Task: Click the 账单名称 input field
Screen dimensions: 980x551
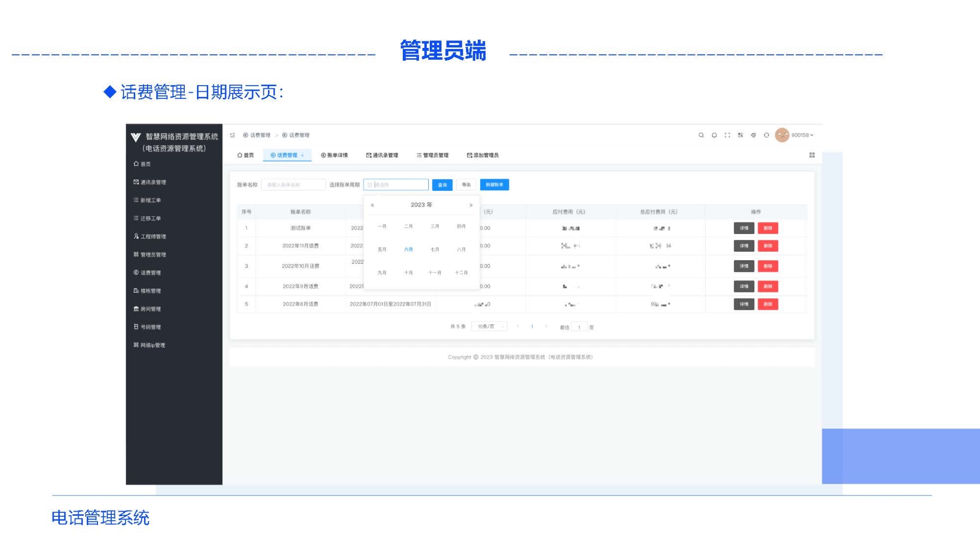Action: (x=293, y=185)
